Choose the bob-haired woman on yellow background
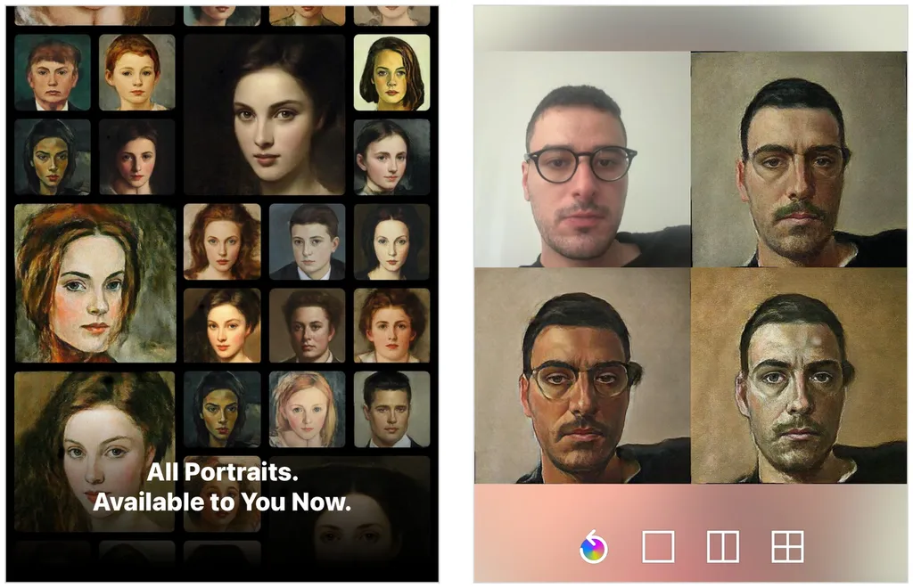Image resolution: width=913 pixels, height=588 pixels. tap(392, 72)
